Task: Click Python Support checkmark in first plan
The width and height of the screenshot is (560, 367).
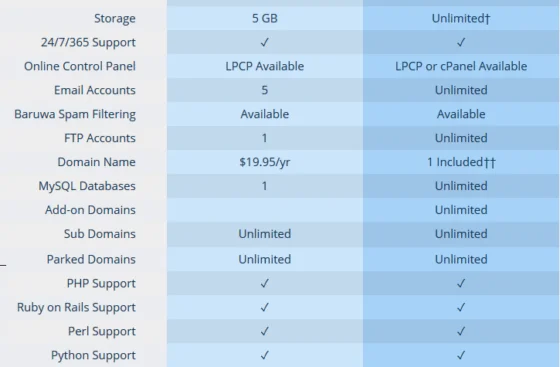Action: 265,355
